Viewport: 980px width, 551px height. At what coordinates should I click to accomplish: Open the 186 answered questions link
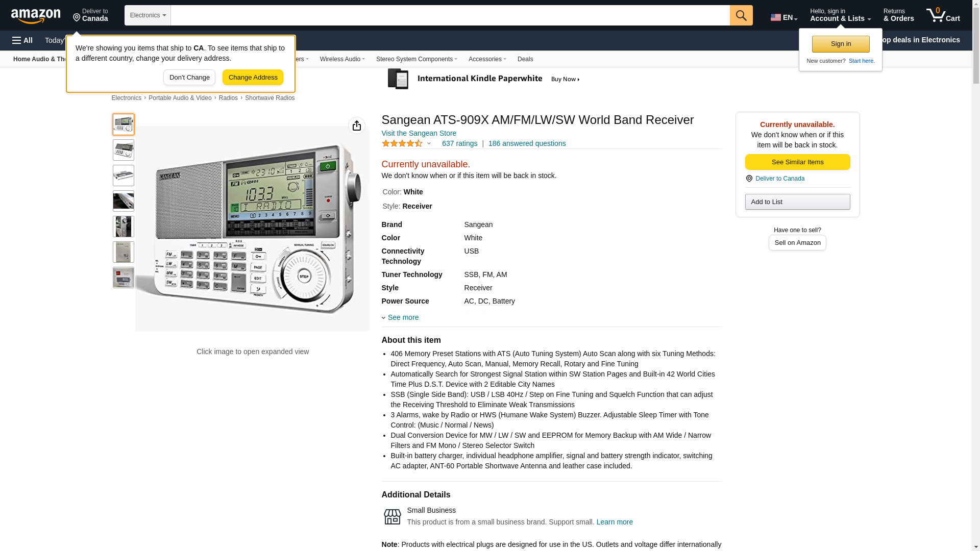click(526, 143)
